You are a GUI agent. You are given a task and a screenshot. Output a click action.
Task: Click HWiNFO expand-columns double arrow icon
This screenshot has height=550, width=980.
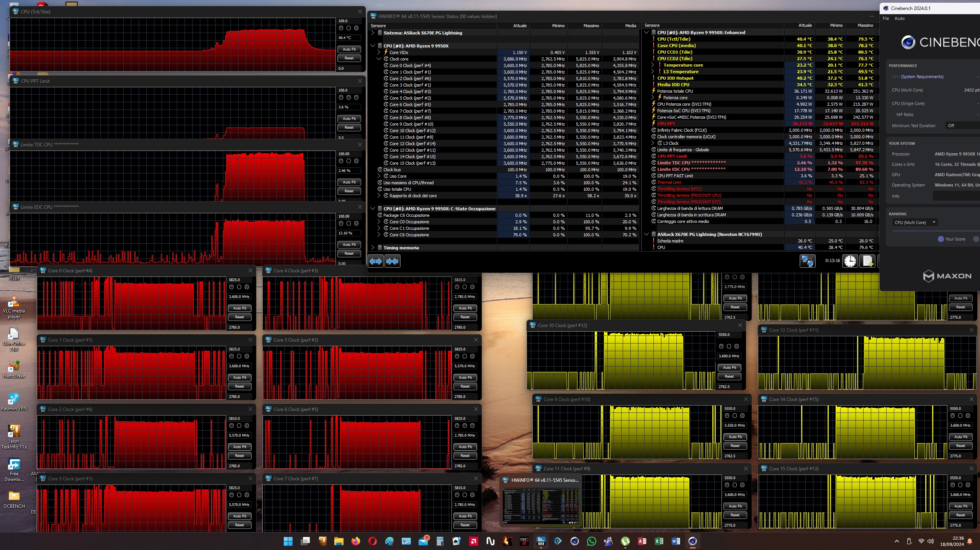[x=375, y=261]
